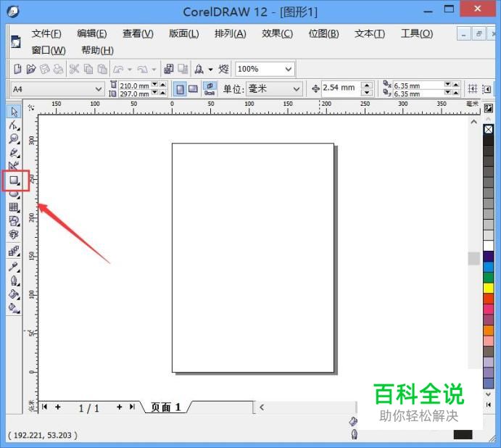This screenshot has height=448, width=501.
Task: Select the Fill bucket tool
Action: 14,294
